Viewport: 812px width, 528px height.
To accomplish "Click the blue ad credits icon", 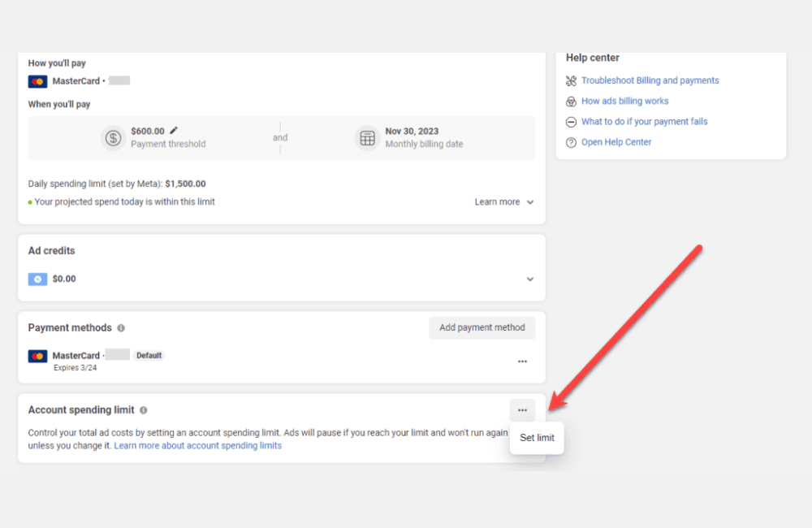I will click(37, 279).
